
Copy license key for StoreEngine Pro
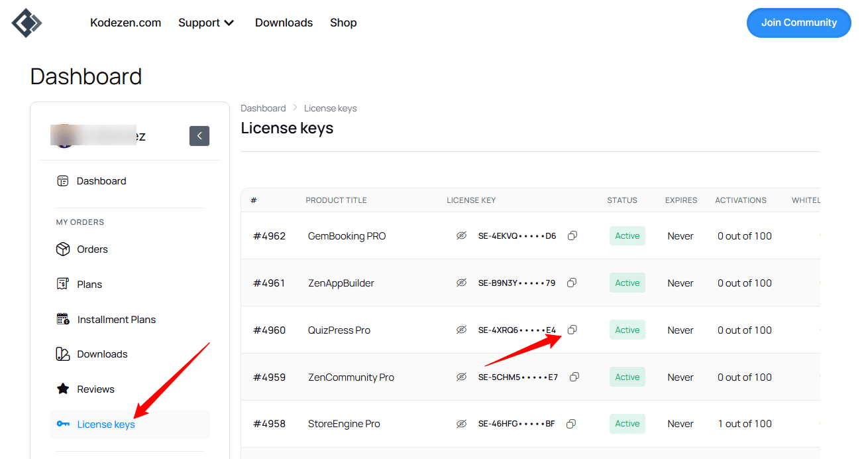point(571,423)
